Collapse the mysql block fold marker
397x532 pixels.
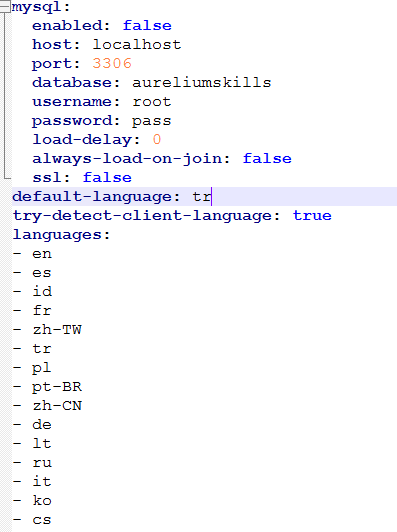(x=5, y=7)
